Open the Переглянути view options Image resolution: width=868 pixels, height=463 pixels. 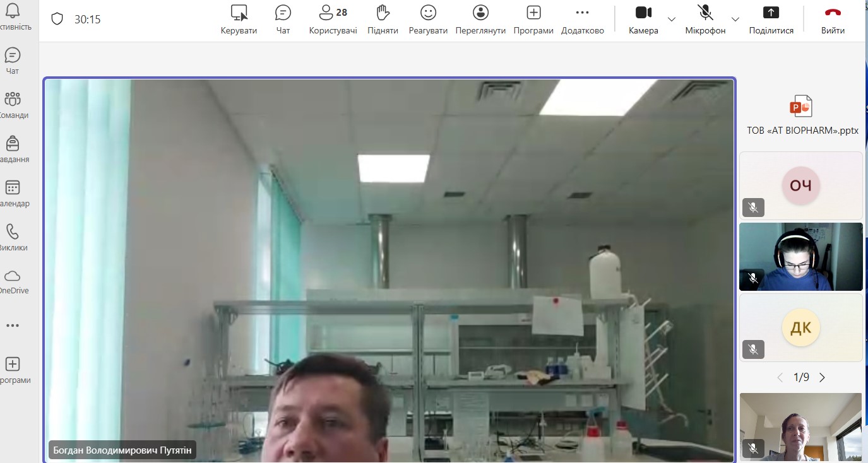(x=480, y=19)
